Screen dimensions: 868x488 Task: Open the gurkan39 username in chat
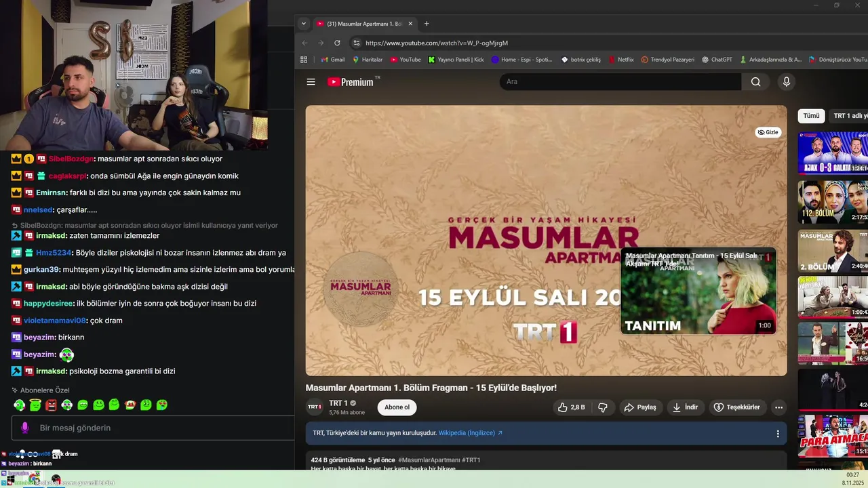(x=42, y=270)
